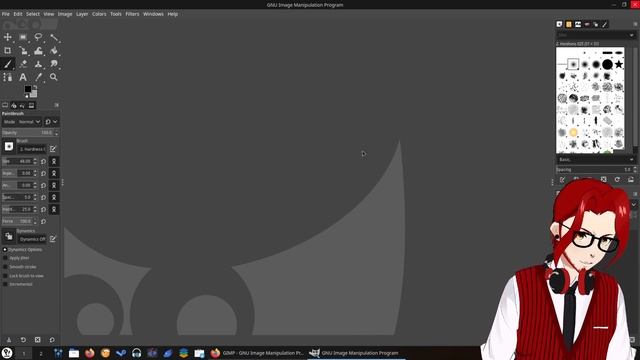
Task: Open the Device Status tab
Action: [14, 105]
